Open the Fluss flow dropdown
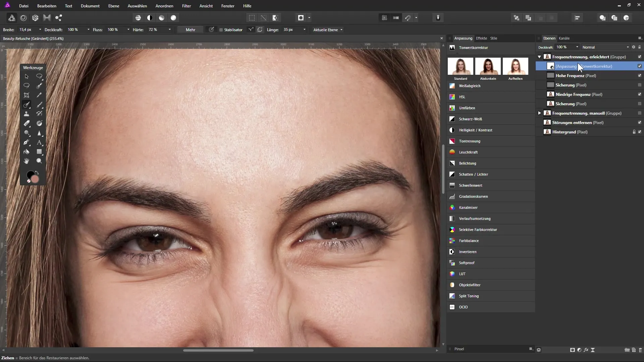Screen dimensions: 644x362 tap(128, 30)
